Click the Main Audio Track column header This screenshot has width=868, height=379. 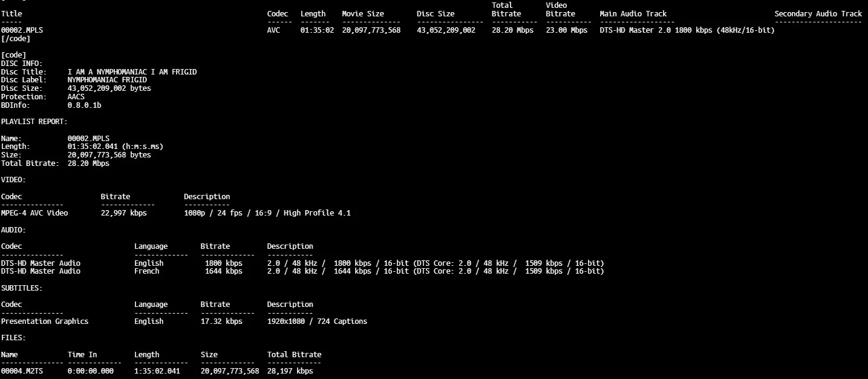pos(633,14)
